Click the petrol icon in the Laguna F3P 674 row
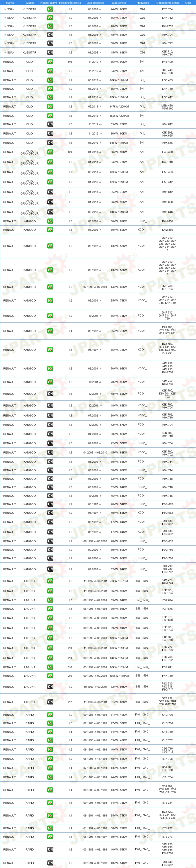Viewport: 196px width, 868px height. 50,600
